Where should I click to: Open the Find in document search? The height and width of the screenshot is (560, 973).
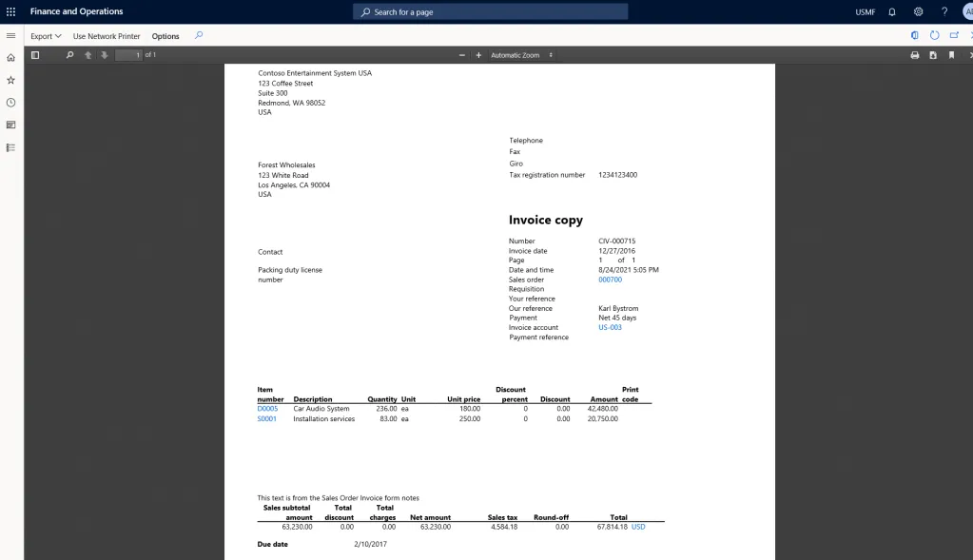(69, 54)
